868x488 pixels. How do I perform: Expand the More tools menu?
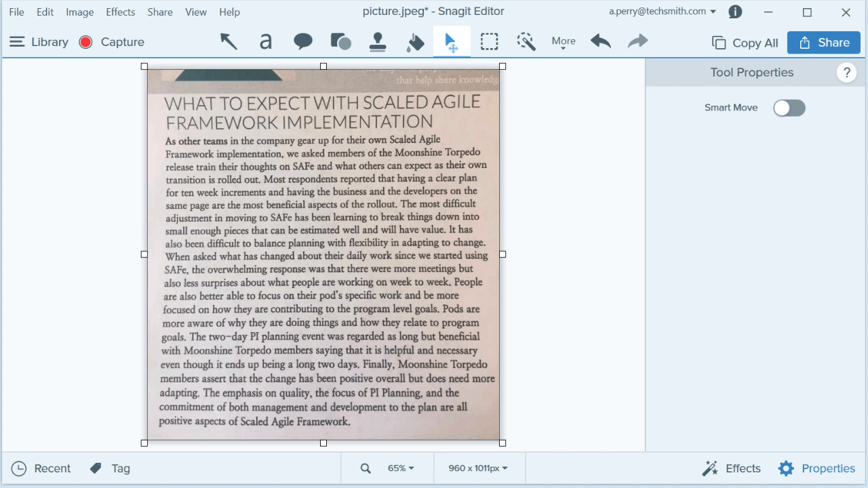coord(563,41)
